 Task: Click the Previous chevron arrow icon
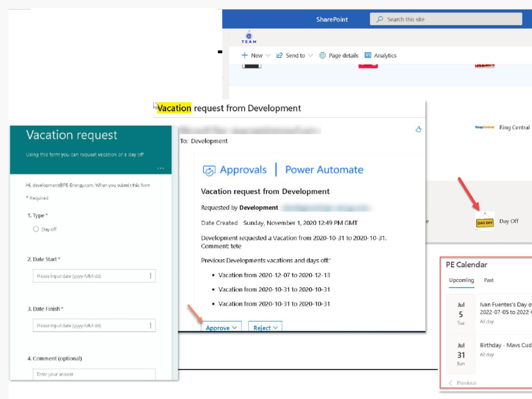point(451,383)
